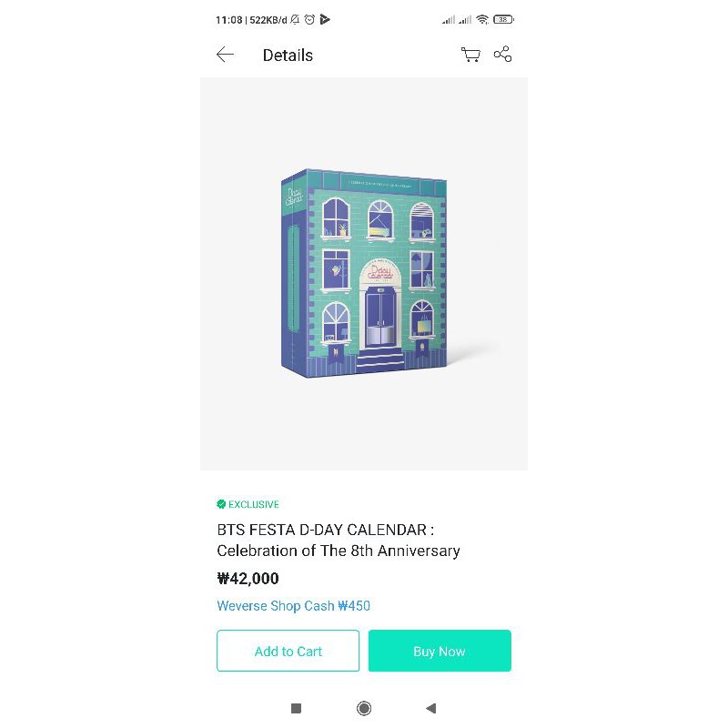Image resolution: width=728 pixels, height=728 pixels.
Task: Open the Wi-Fi status icon
Action: point(483,19)
